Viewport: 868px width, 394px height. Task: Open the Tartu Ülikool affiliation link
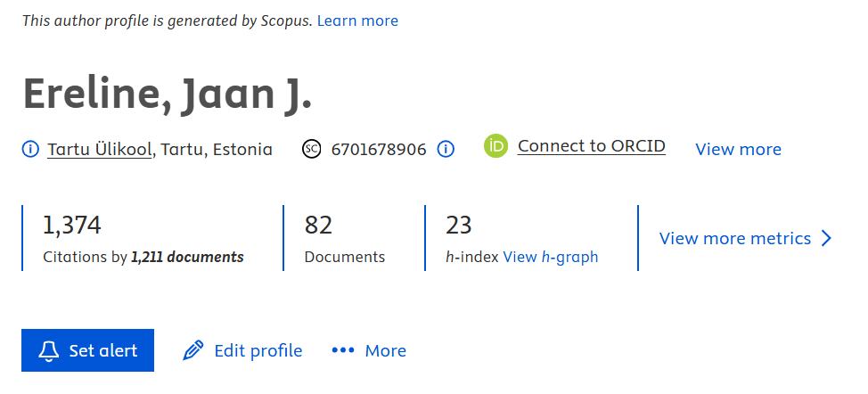pyautogui.click(x=99, y=149)
